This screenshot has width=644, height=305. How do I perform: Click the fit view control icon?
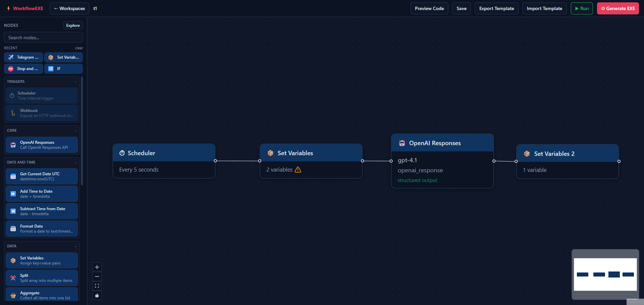(97, 286)
